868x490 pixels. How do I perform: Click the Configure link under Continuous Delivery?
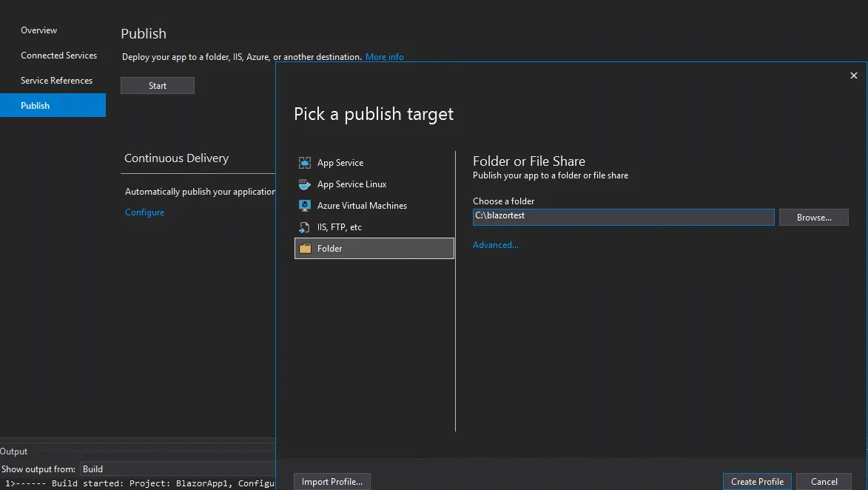pyautogui.click(x=144, y=212)
